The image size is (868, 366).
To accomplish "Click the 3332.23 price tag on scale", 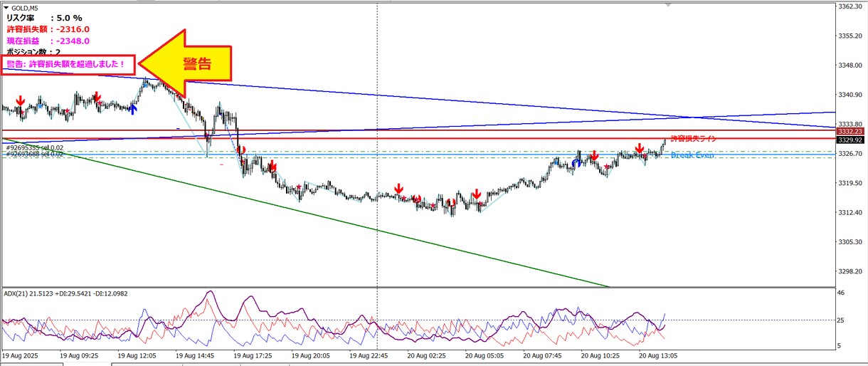I will (850, 132).
